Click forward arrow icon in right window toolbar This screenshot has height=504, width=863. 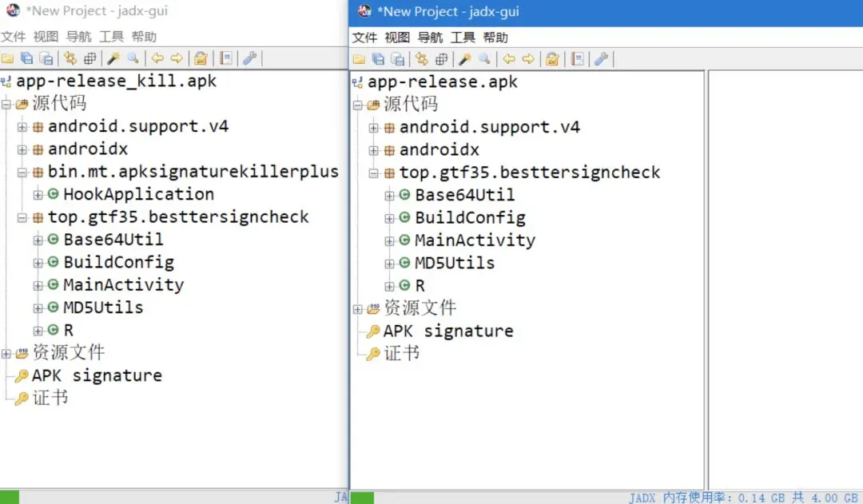click(x=528, y=59)
